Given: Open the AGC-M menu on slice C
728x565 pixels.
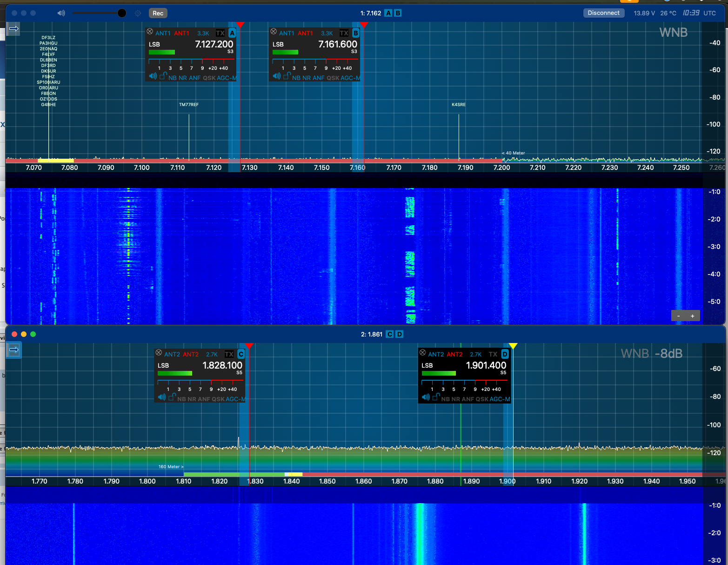Looking at the screenshot, I should [x=235, y=399].
